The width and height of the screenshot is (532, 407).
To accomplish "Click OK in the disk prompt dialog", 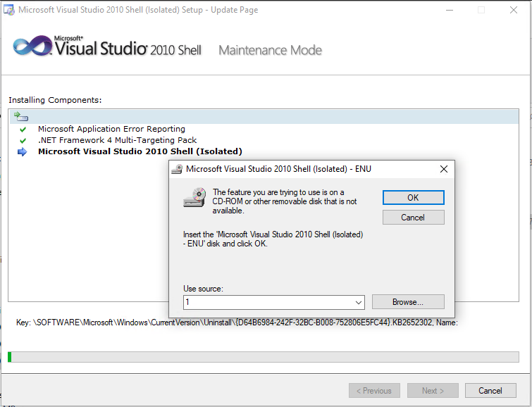I will (413, 197).
